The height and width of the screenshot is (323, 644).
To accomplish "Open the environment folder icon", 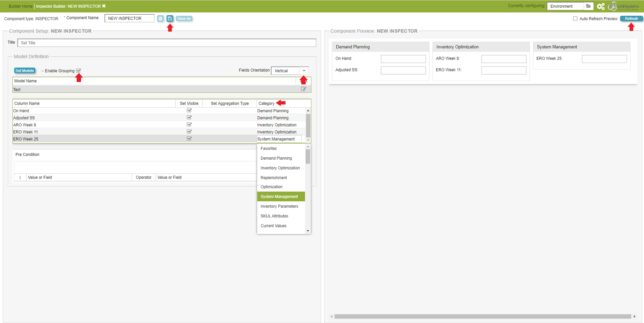I will pos(589,6).
